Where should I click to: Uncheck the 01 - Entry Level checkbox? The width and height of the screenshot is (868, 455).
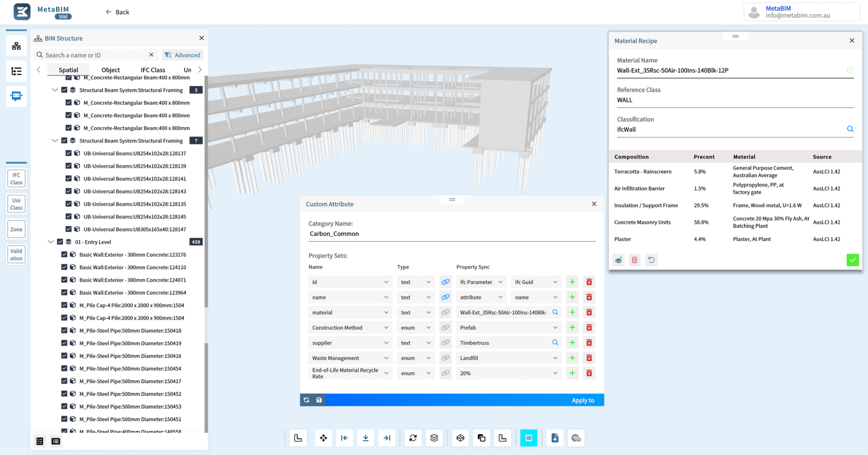point(60,242)
